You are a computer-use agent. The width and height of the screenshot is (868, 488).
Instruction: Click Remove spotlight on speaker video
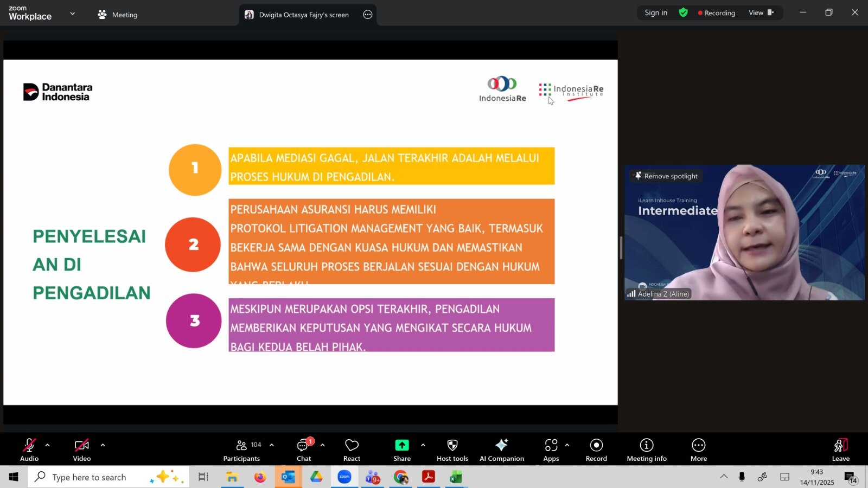667,176
